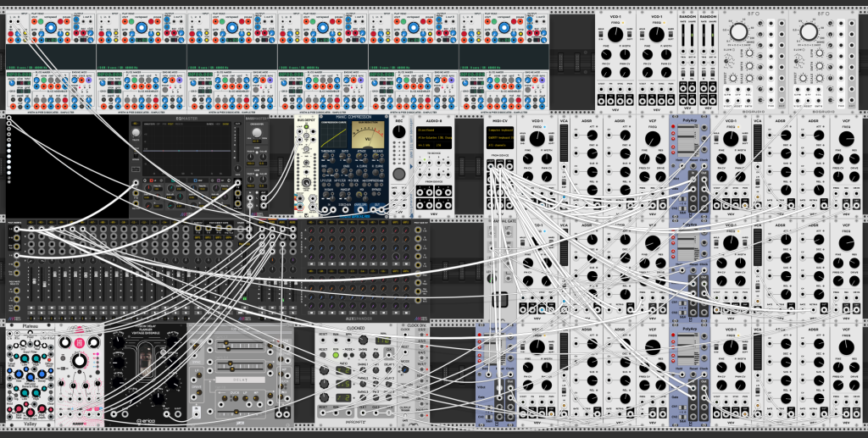The height and width of the screenshot is (438, 868).
Task: Click the SHAPE slider on left RANDOM module
Action: pos(692,35)
